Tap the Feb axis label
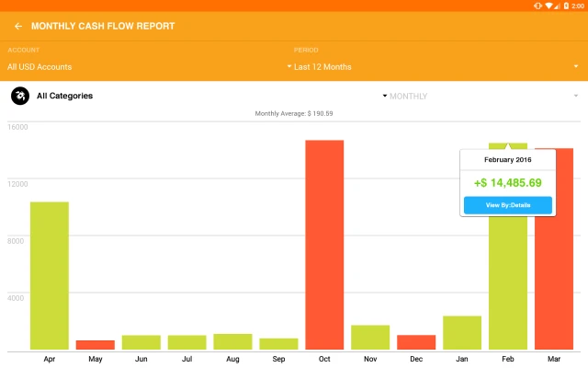588x368 pixels. pos(508,359)
